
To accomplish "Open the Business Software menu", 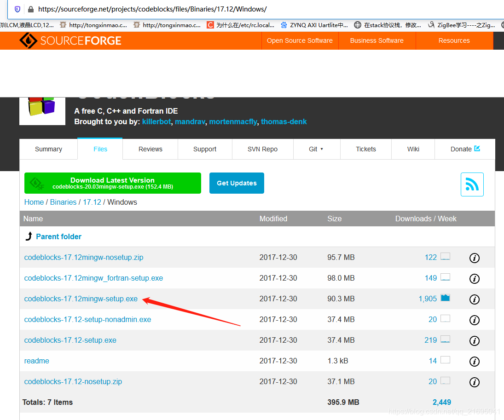I will [377, 40].
